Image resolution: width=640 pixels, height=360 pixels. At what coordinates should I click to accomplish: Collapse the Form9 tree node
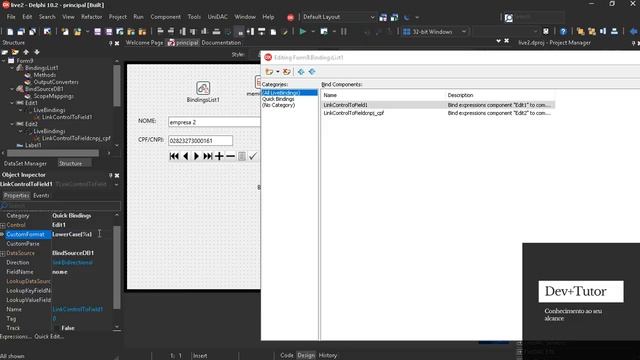click(4, 61)
